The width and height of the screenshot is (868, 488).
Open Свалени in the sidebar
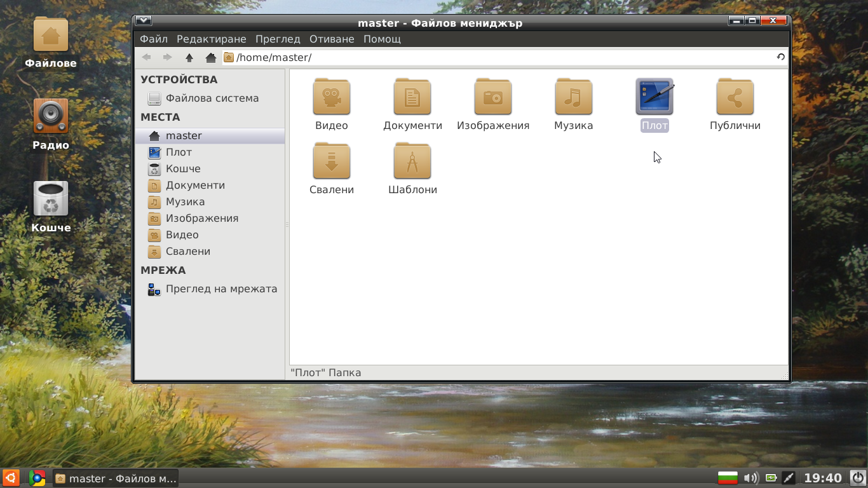point(210,252)
